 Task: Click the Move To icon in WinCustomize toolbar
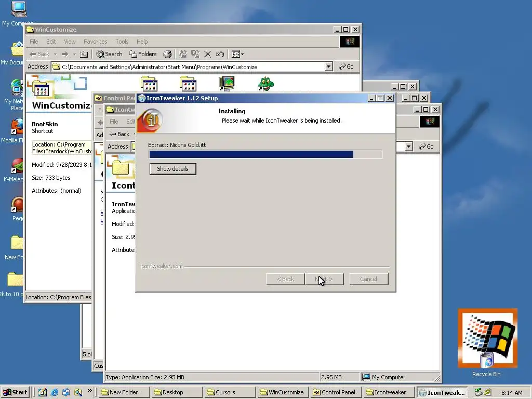pyautogui.click(x=183, y=54)
